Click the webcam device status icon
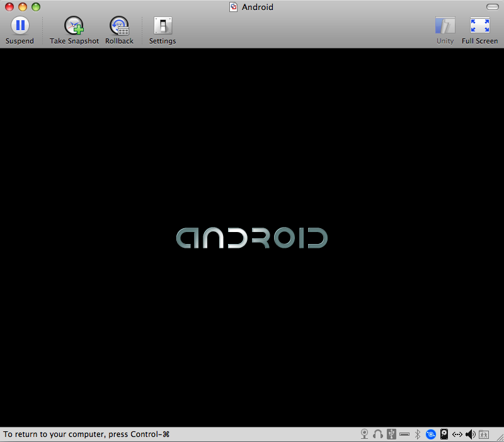504x442 pixels. (x=364, y=434)
